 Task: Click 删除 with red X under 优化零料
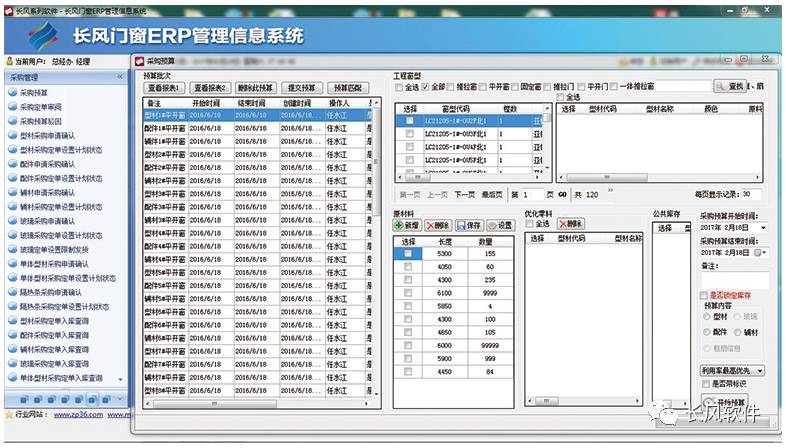571,224
